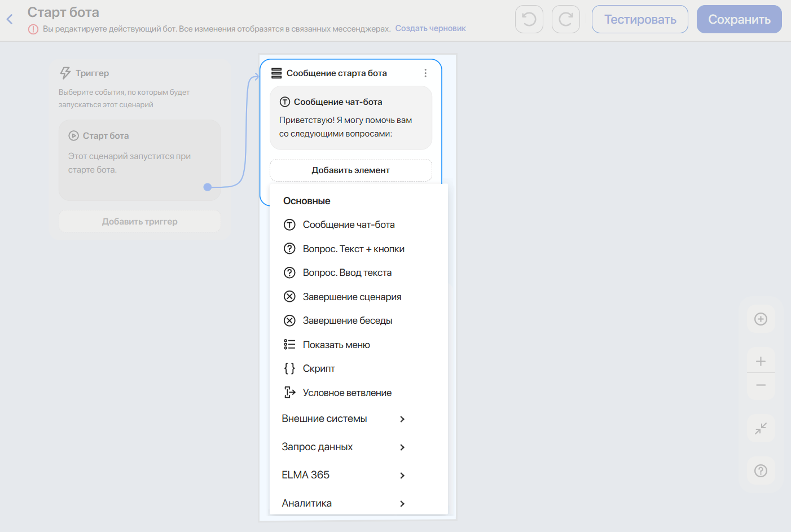The width and height of the screenshot is (791, 532).
Task: Click the zoom out minus icon
Action: (x=761, y=385)
